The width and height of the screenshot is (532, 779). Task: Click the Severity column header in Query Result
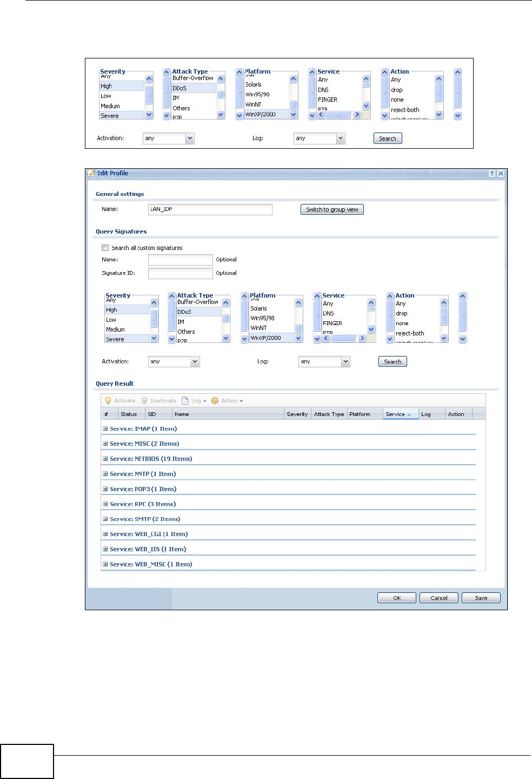[x=297, y=414]
